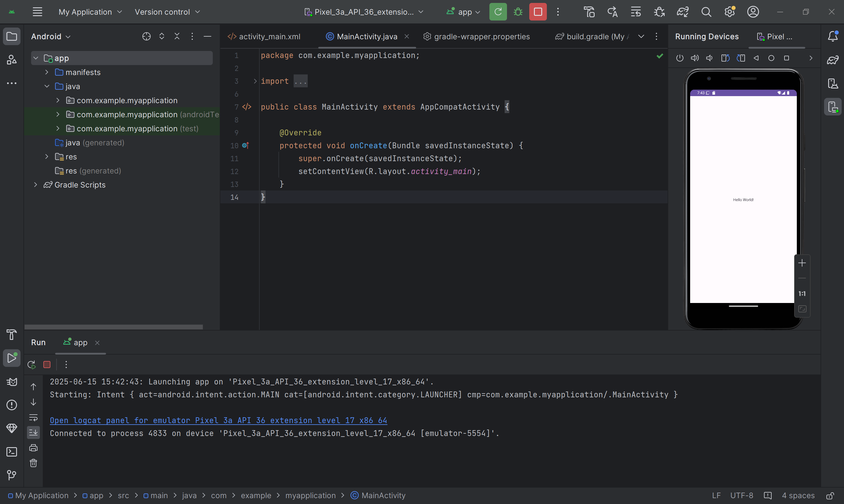Open the Device Manager side panel

[833, 84]
